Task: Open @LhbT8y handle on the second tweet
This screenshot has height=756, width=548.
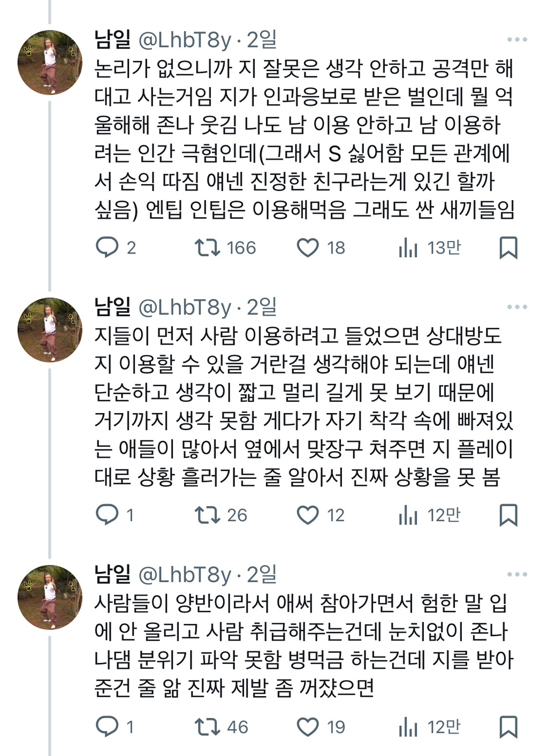Action: [x=185, y=307]
